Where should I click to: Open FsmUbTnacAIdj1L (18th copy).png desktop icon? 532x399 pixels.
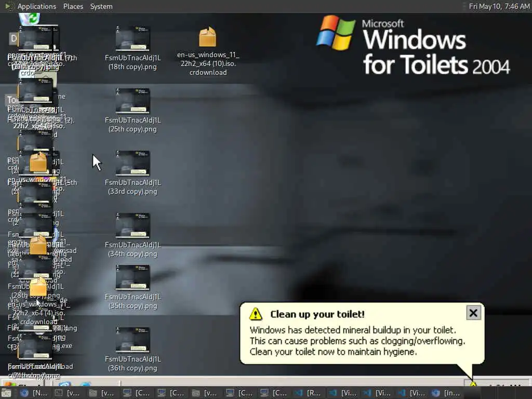coord(132,38)
